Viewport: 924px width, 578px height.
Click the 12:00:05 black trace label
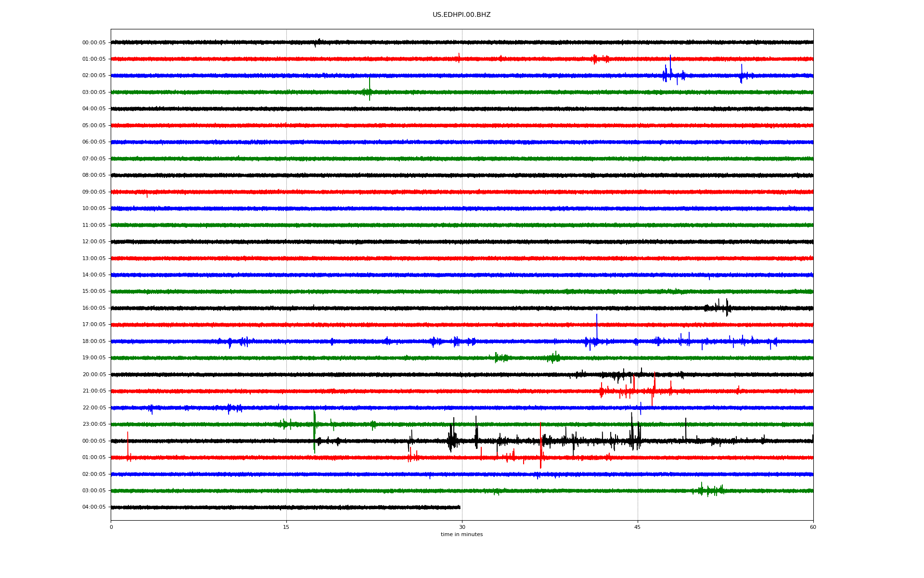(x=94, y=242)
